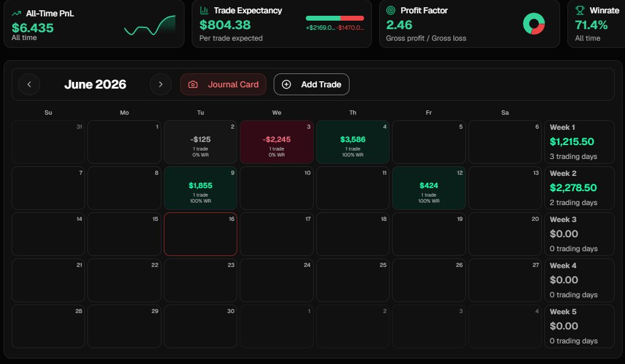Click the Profit Factor donut chart
This screenshot has height=364, width=625.
point(534,24)
